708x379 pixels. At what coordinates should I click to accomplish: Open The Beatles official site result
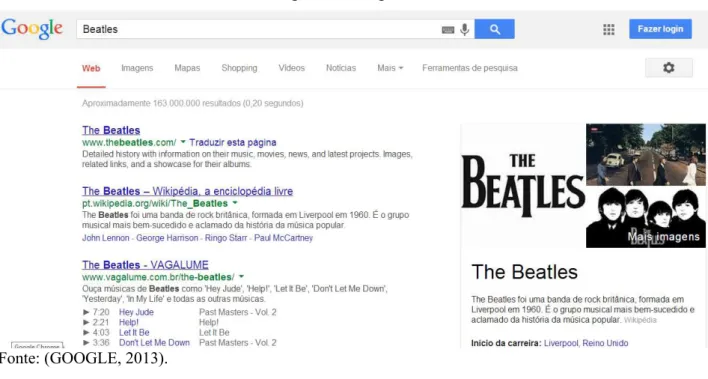[111, 130]
